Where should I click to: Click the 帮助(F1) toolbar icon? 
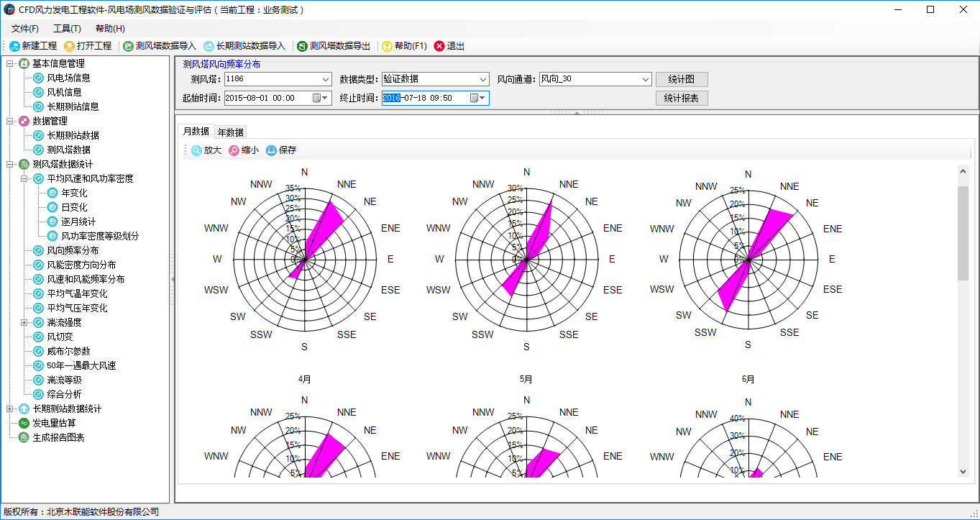tap(388, 46)
